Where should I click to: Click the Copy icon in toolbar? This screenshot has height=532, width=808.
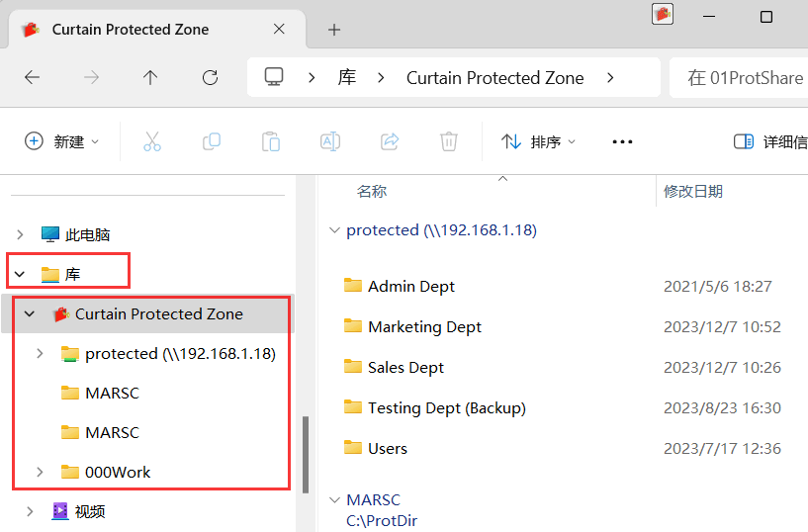tap(212, 141)
